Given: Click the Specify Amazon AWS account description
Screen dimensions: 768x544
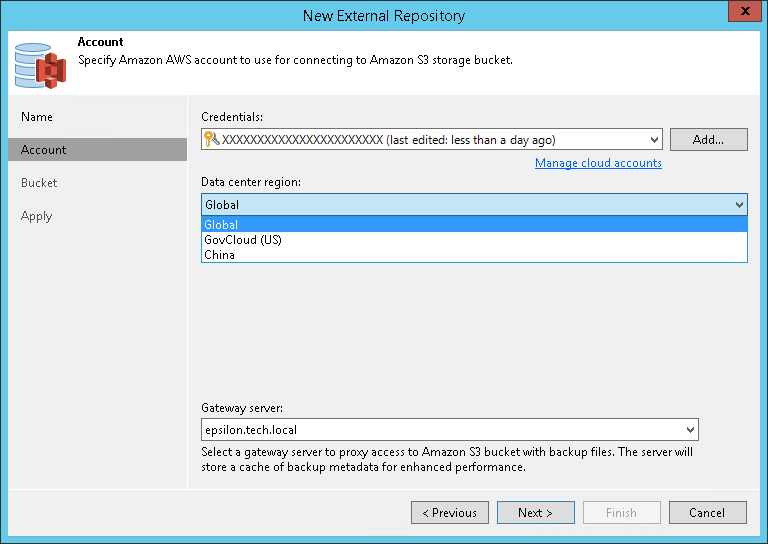Looking at the screenshot, I should click(x=295, y=60).
